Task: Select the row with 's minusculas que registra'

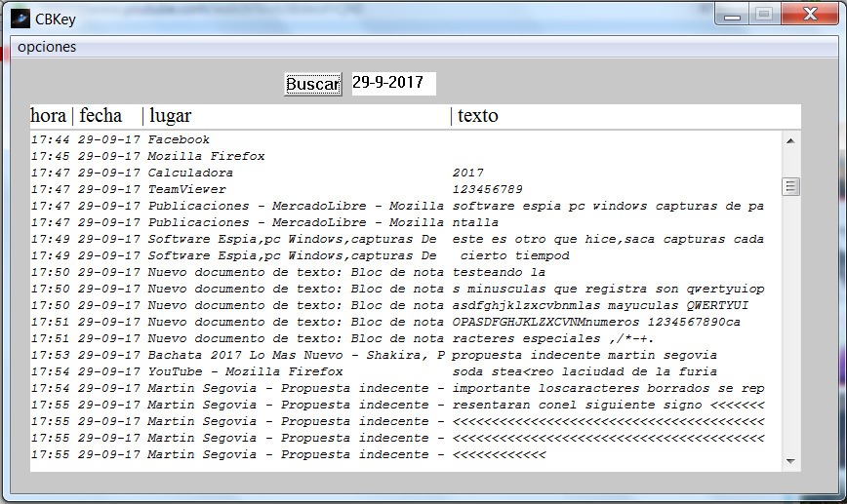Action: click(x=406, y=290)
